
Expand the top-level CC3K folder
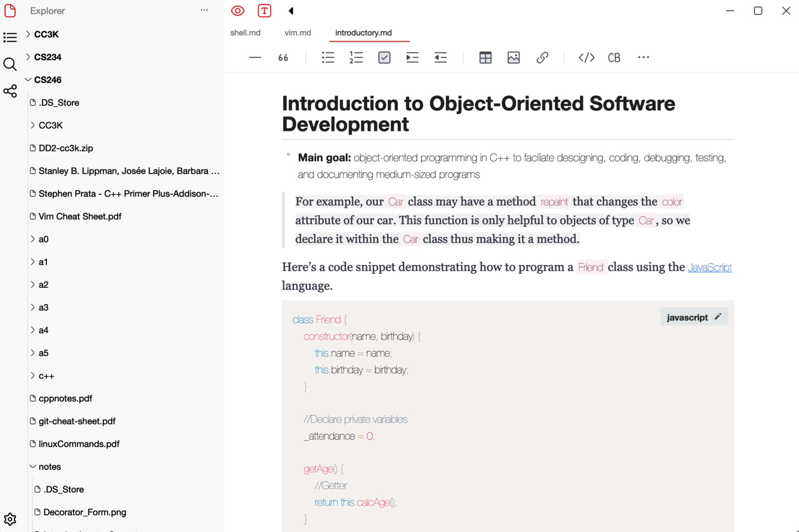[28, 34]
